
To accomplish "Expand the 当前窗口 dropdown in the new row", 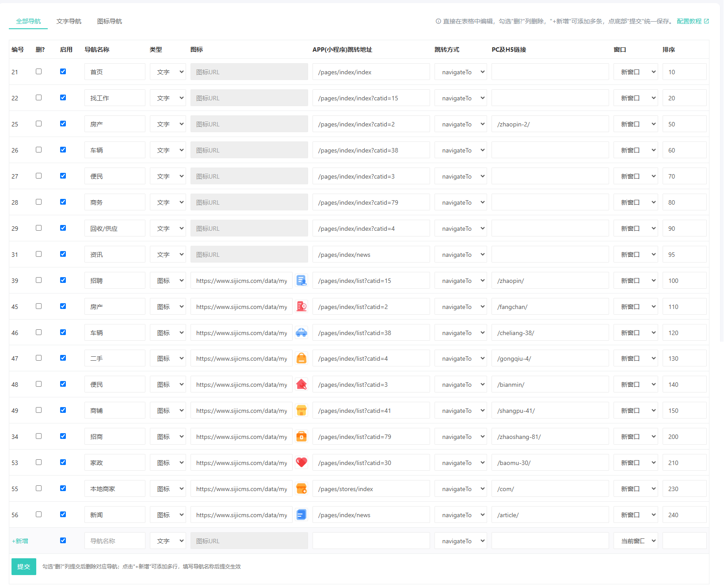I will [x=636, y=541].
